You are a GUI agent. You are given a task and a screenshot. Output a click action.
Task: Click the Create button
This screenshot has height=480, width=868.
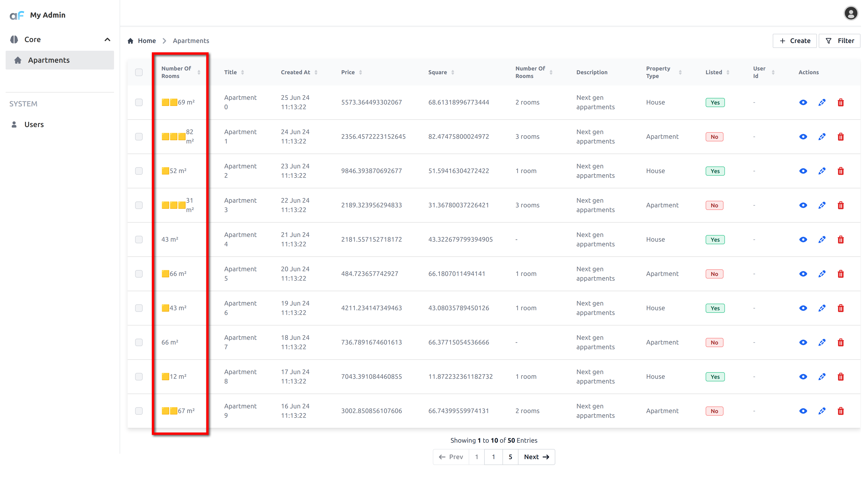(795, 41)
